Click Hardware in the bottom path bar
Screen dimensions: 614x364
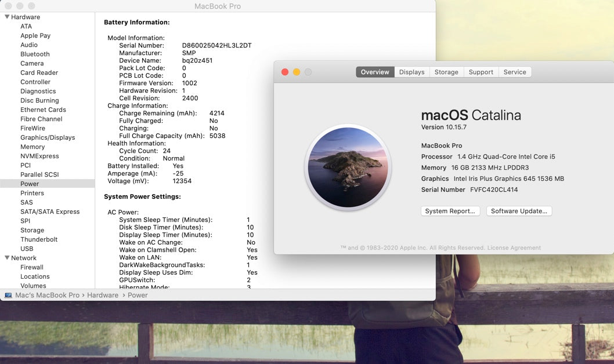pyautogui.click(x=103, y=295)
